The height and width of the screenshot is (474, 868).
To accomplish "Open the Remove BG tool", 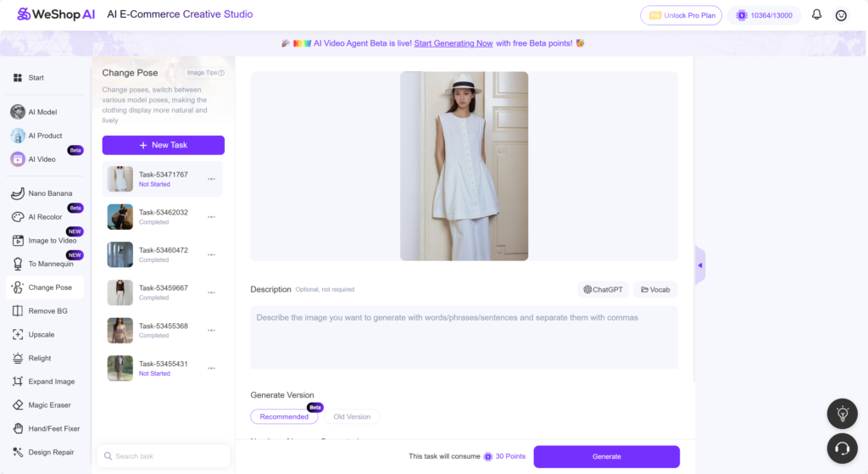I will pos(47,311).
